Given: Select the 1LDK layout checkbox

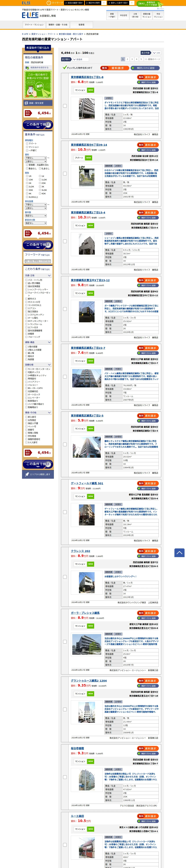Looking at the screenshot, I should 40,180.
